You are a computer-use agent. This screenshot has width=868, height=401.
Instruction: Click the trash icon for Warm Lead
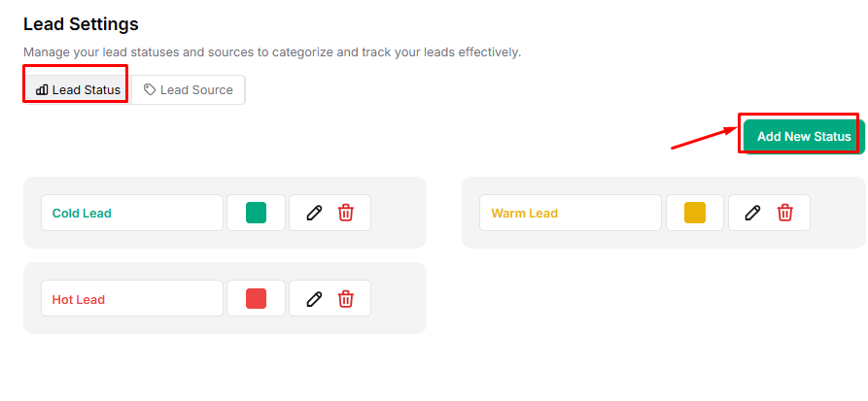click(784, 213)
